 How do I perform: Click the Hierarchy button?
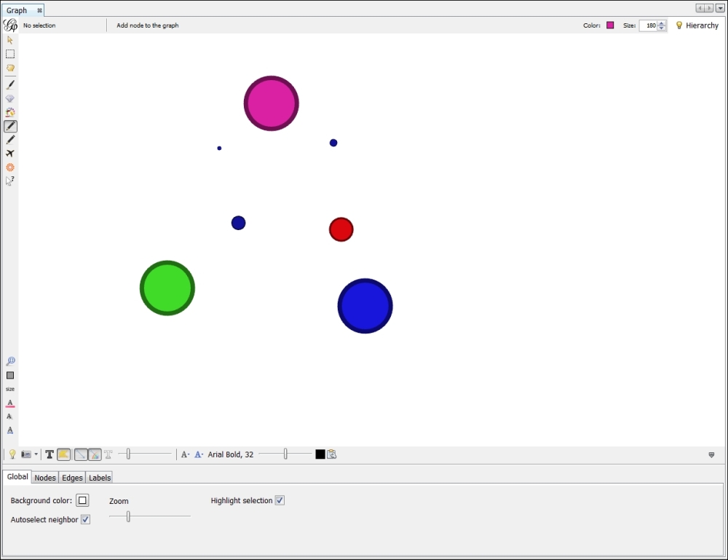tap(697, 25)
